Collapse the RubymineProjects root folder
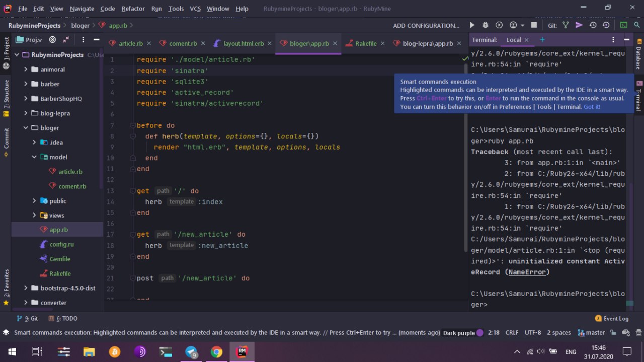The width and height of the screenshot is (644, 362). click(17, 55)
